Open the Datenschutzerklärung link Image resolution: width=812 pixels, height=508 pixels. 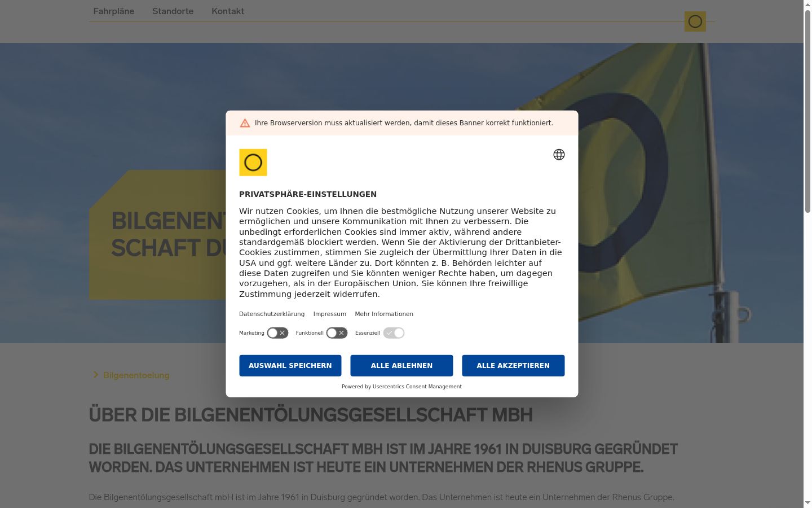pos(272,314)
